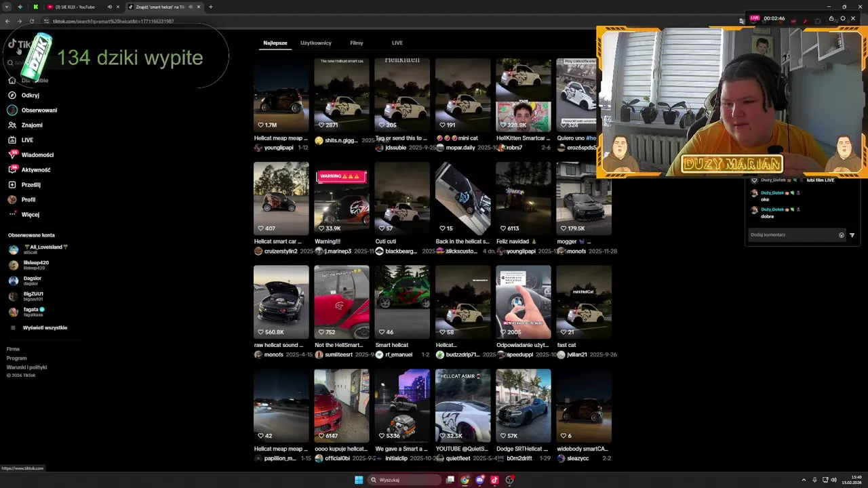Image resolution: width=868 pixels, height=488 pixels.
Task: Show hidden system tray icons
Action: (804, 480)
